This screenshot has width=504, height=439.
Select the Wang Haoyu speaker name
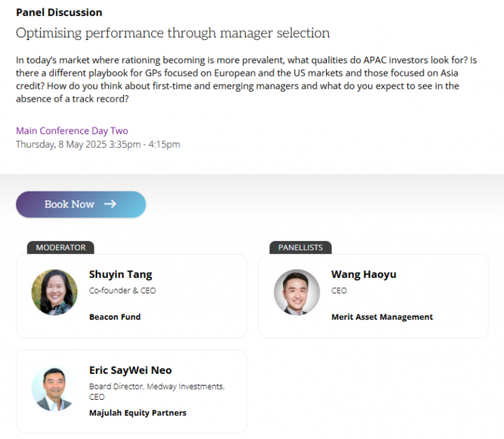[x=363, y=274]
